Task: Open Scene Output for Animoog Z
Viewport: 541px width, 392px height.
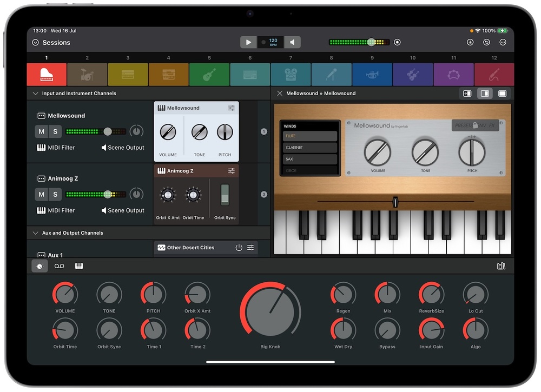Action: point(123,210)
